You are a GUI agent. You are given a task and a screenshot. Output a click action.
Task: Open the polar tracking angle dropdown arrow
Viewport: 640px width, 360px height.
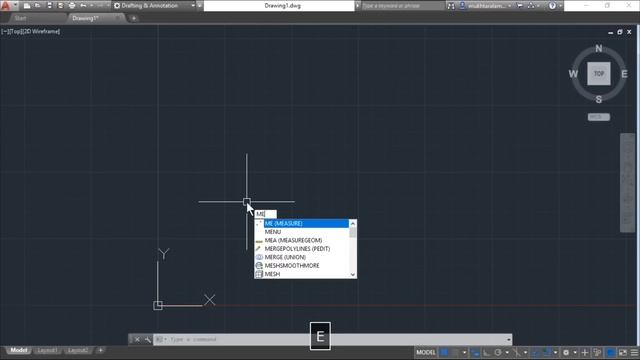[507, 352]
